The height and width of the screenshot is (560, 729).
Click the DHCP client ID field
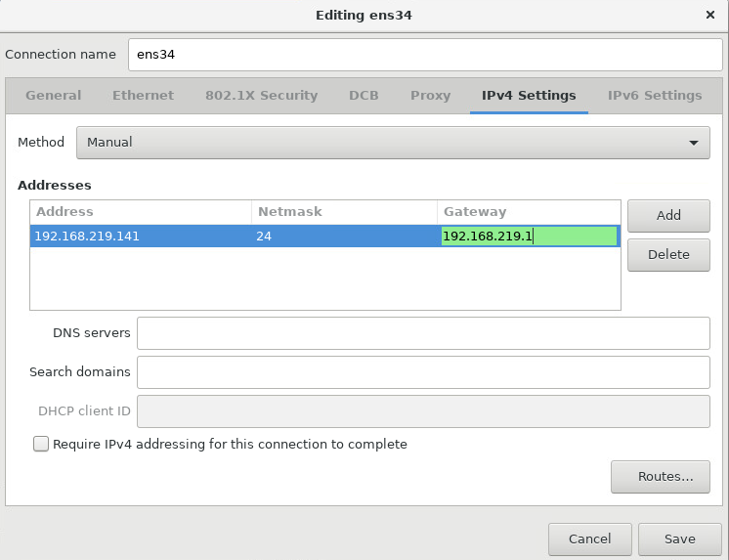[x=423, y=411]
